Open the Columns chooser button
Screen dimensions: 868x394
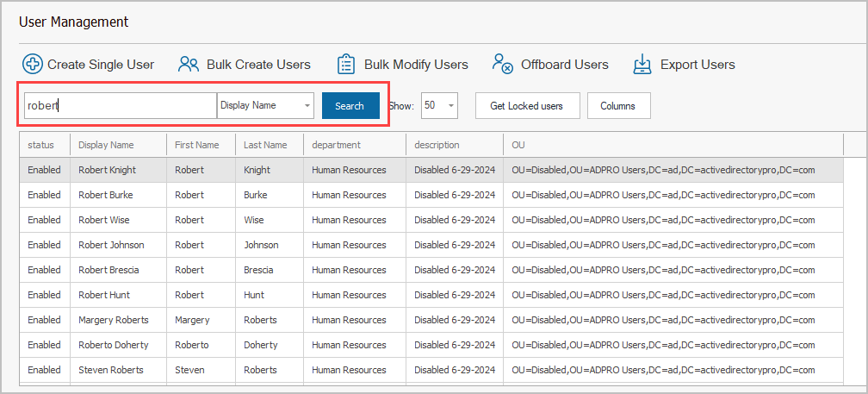pyautogui.click(x=618, y=105)
